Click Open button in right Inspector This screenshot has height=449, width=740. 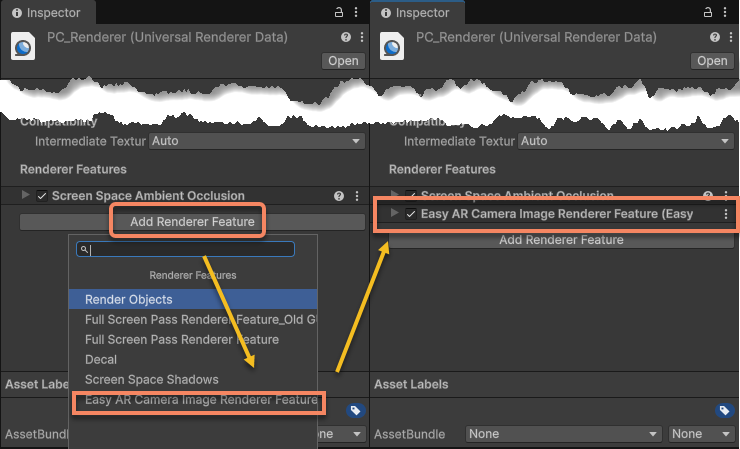pos(712,61)
